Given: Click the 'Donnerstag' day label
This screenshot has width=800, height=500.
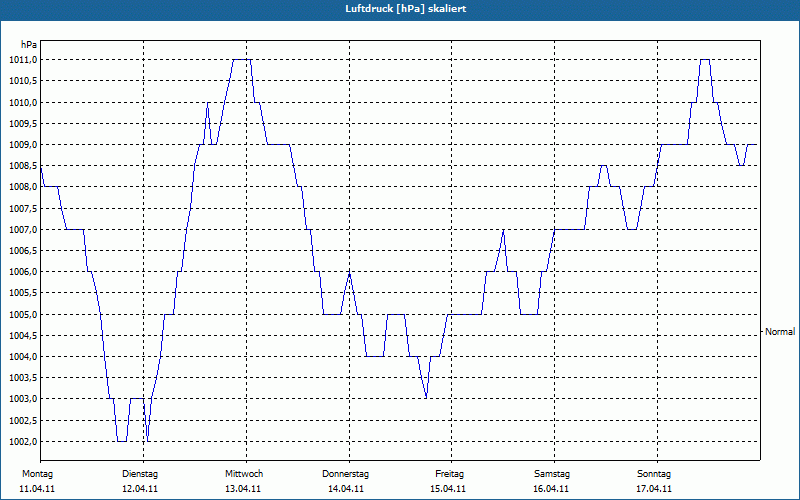Looking at the screenshot, I should (x=345, y=474).
